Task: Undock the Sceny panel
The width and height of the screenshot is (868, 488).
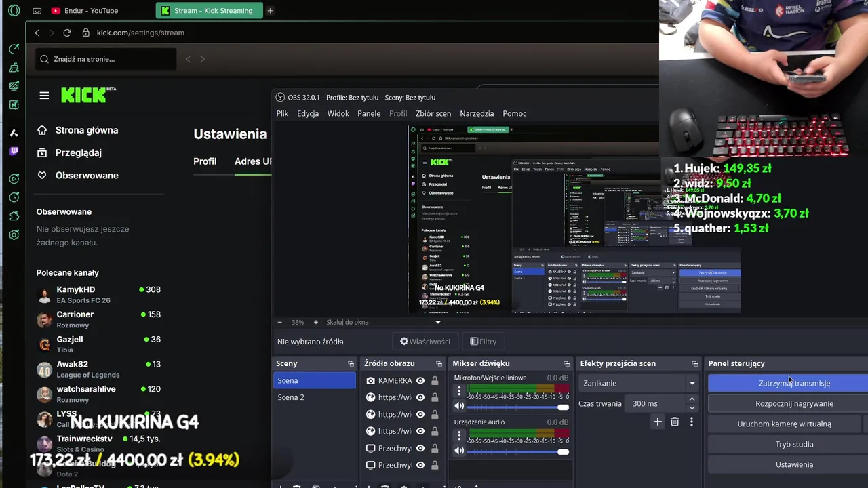Action: 351,364
